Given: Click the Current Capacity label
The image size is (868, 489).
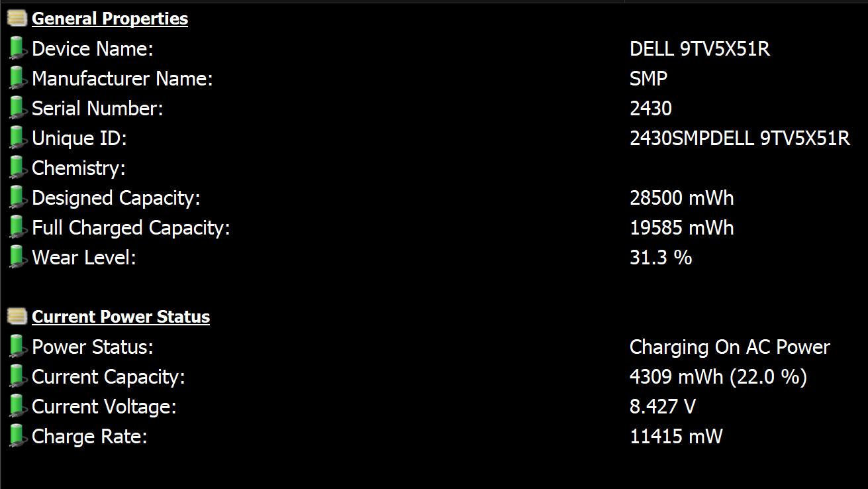Looking at the screenshot, I should (109, 377).
